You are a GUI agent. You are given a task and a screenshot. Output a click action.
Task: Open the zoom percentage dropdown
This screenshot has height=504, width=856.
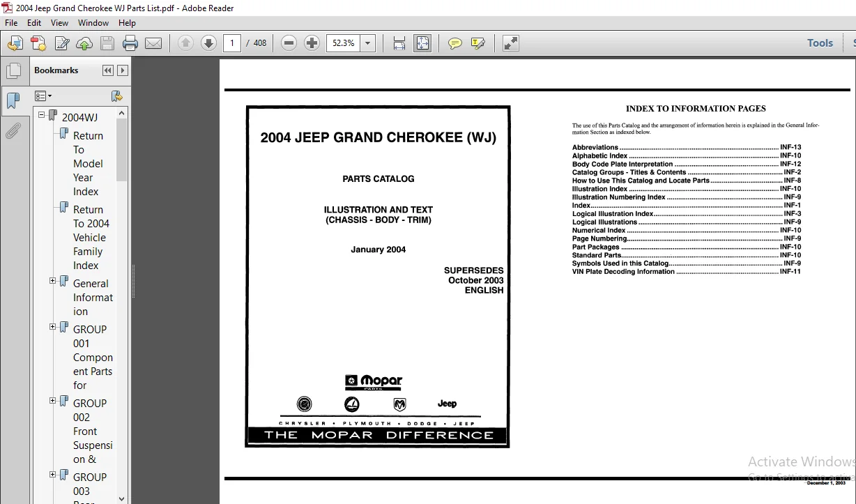(368, 43)
